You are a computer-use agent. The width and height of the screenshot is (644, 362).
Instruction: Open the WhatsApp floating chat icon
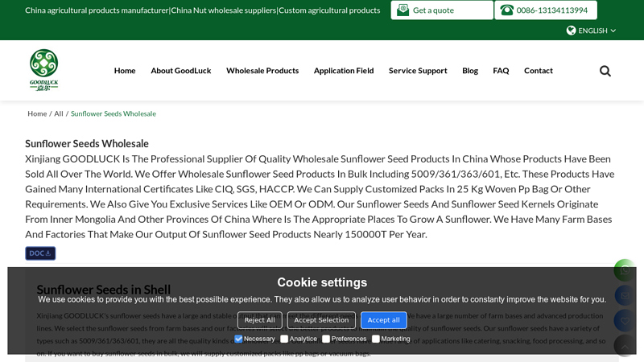pyautogui.click(x=625, y=270)
